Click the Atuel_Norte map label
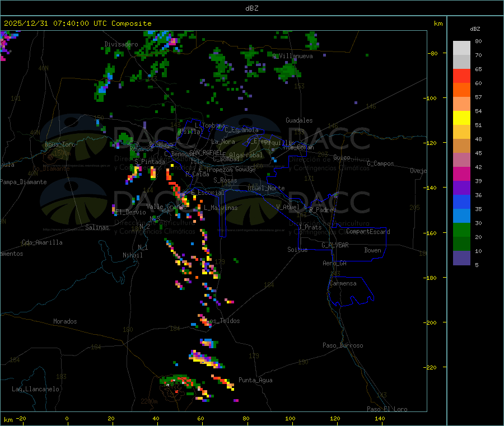The height and width of the screenshot is (426, 504). coord(266,188)
